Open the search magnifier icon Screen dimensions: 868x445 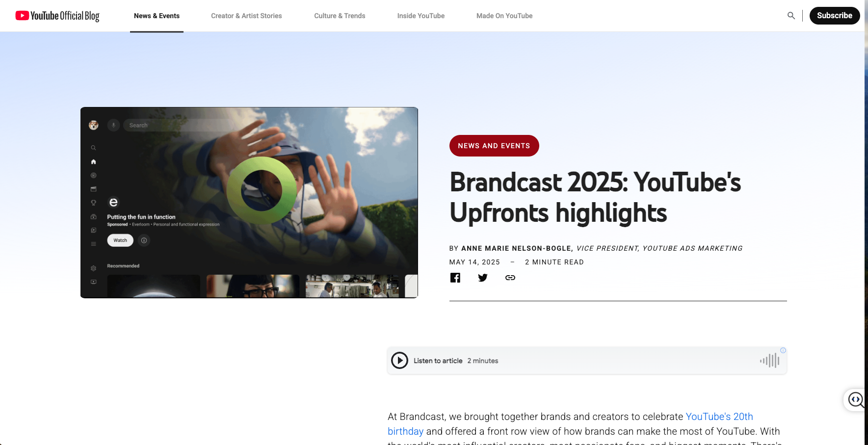(791, 16)
